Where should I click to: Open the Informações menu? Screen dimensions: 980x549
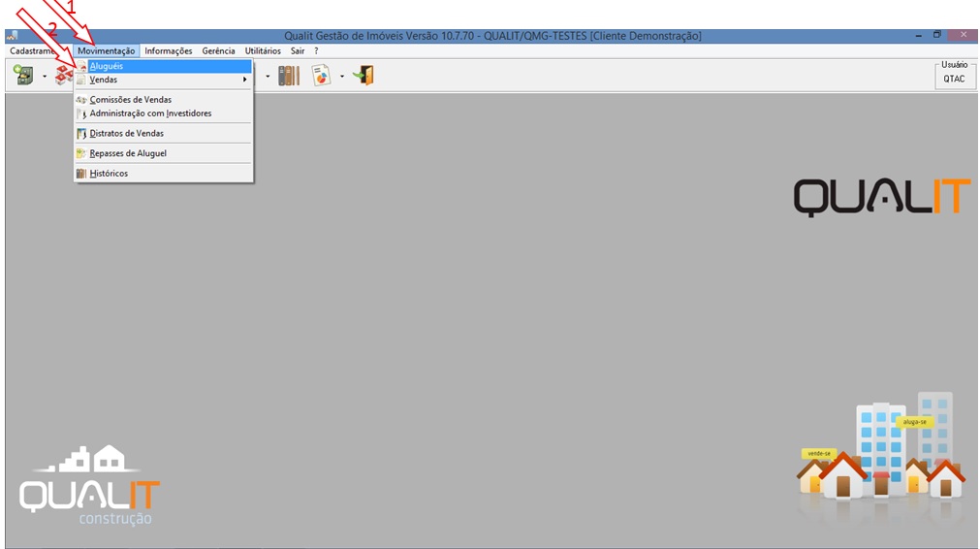click(168, 50)
